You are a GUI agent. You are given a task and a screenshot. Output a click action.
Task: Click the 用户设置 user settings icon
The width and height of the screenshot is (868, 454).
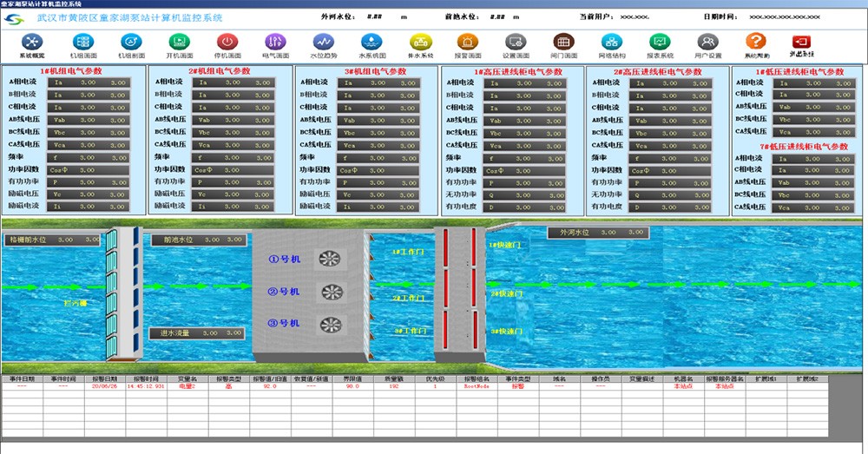coord(707,42)
